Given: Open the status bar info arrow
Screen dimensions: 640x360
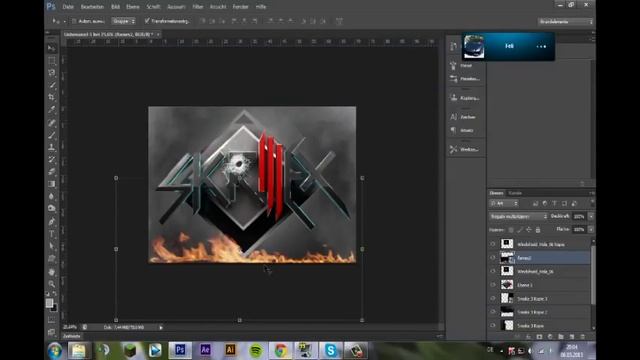Looking at the screenshot, I should (161, 327).
